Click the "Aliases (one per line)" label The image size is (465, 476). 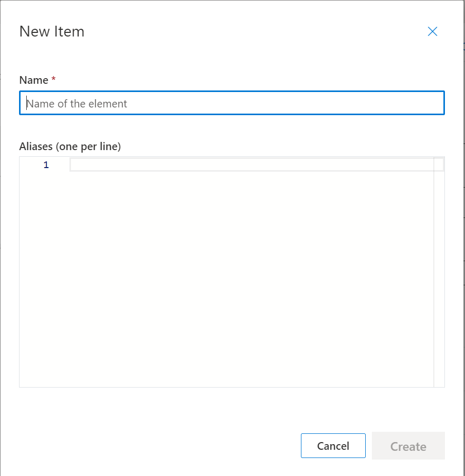[x=70, y=147]
